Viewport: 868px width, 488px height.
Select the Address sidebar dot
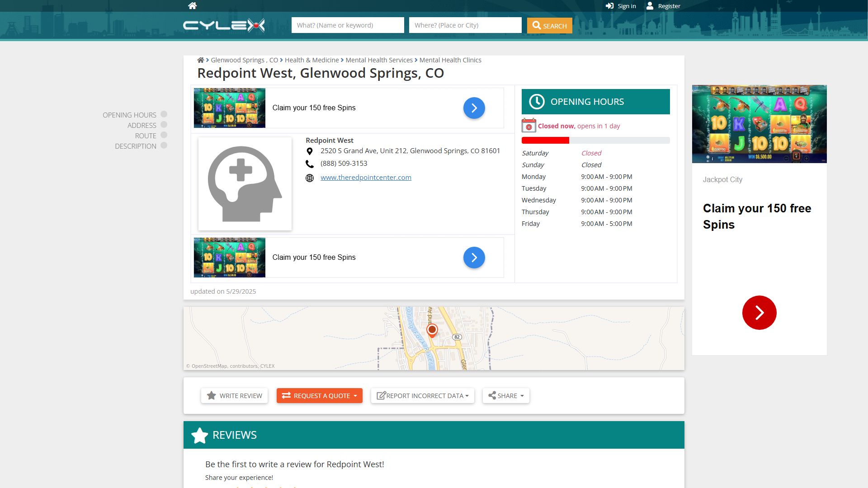tap(164, 125)
